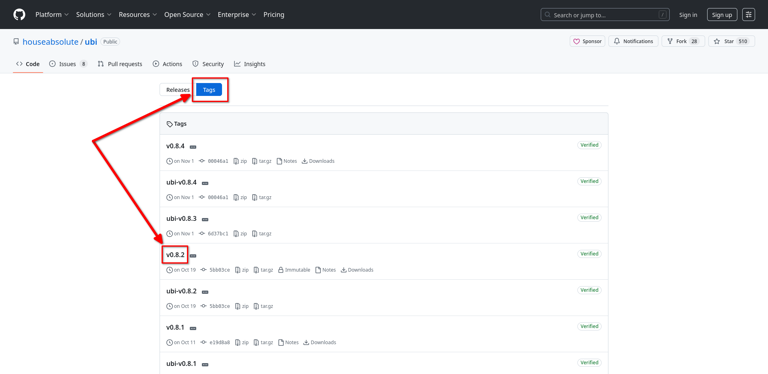The image size is (768, 374).
Task: Download tar.gz for tag v0.8.4
Action: (x=262, y=161)
